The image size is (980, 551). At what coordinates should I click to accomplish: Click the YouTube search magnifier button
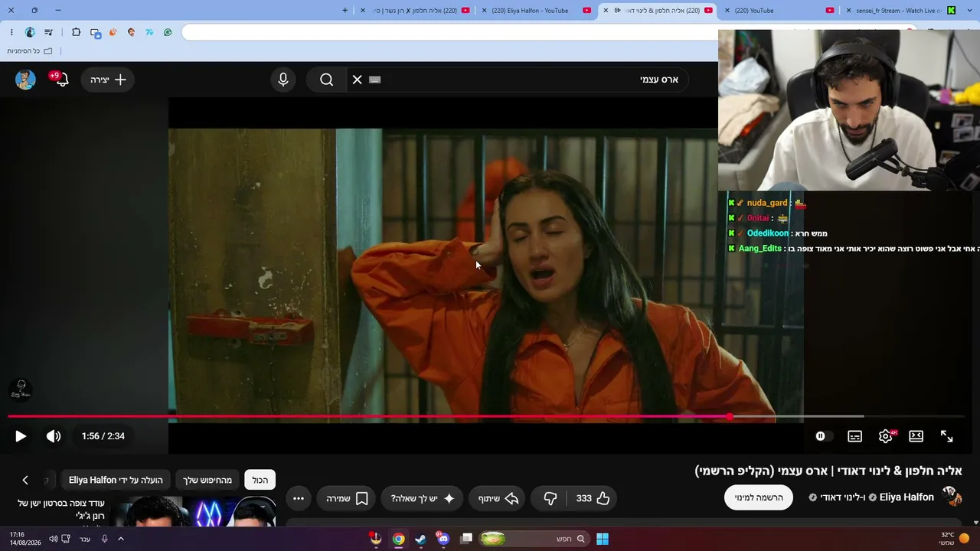pos(327,80)
